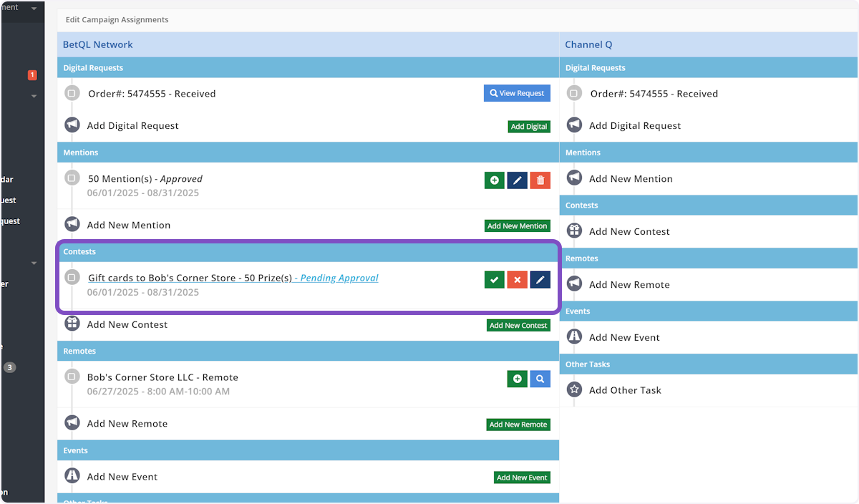
Task: Click green plus icon for Bob's remote
Action: (518, 379)
